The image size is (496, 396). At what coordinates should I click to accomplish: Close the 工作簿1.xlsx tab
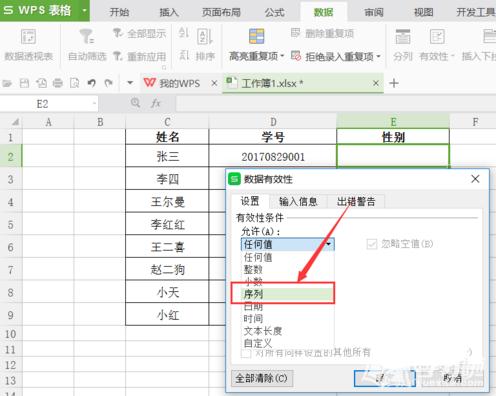coord(376,83)
